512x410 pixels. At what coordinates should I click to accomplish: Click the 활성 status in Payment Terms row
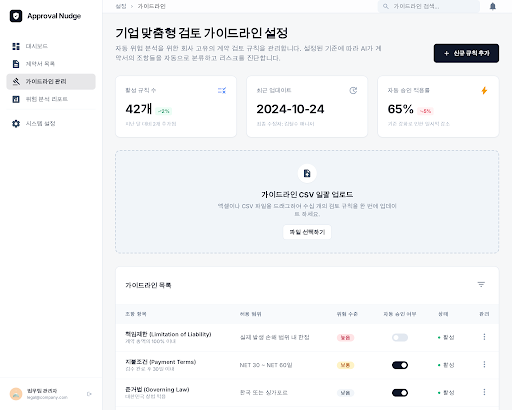(446, 365)
